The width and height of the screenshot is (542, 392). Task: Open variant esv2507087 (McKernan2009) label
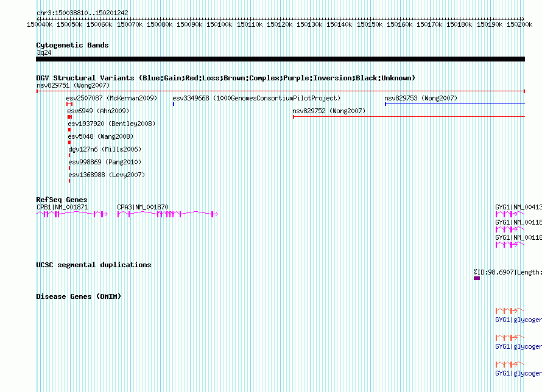click(111, 98)
